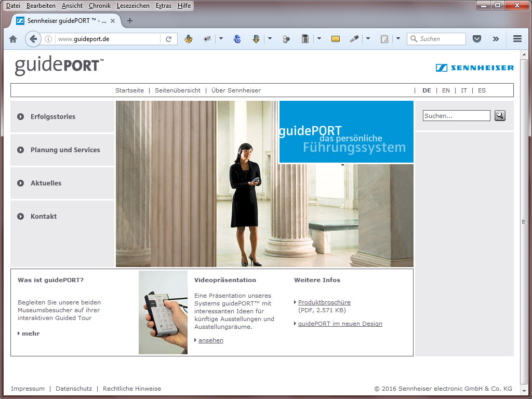Expand the dropdown next to the fly icon
The width and height of the screenshot is (532, 399).
tap(221, 38)
